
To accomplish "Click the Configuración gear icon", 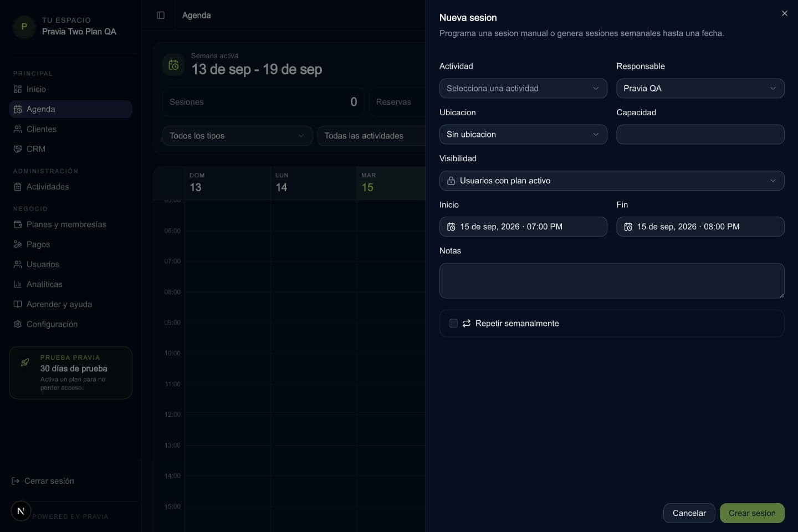I will tap(18, 324).
